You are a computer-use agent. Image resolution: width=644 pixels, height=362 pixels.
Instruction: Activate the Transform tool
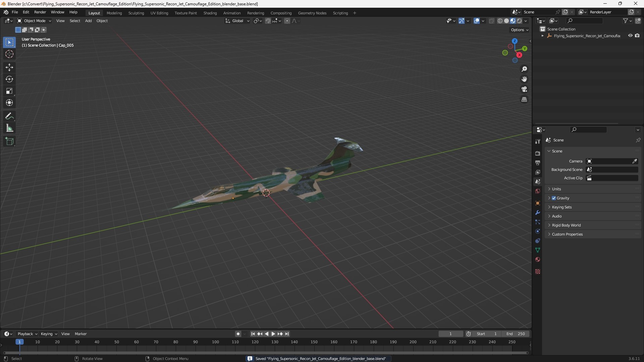click(9, 103)
